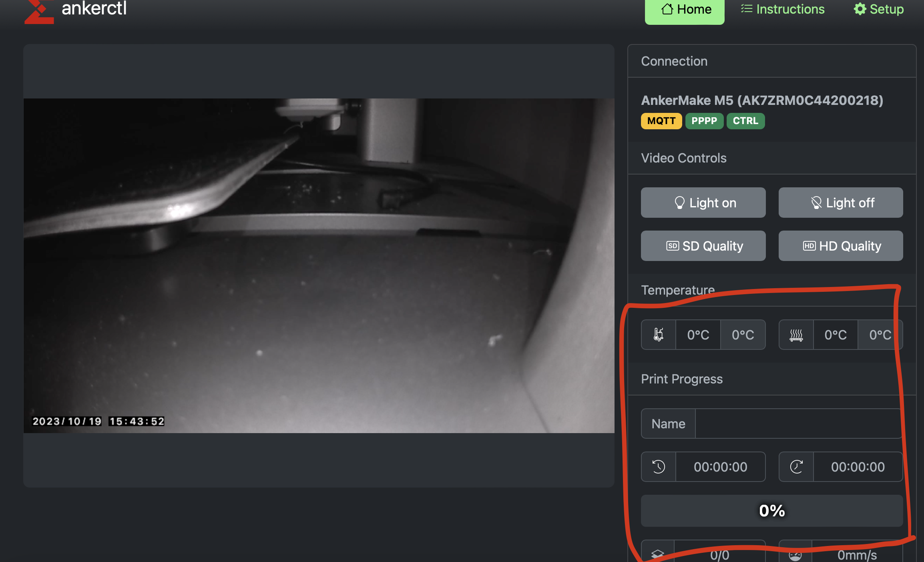
Task: Click the ankerctl logo icon
Action: click(x=39, y=11)
